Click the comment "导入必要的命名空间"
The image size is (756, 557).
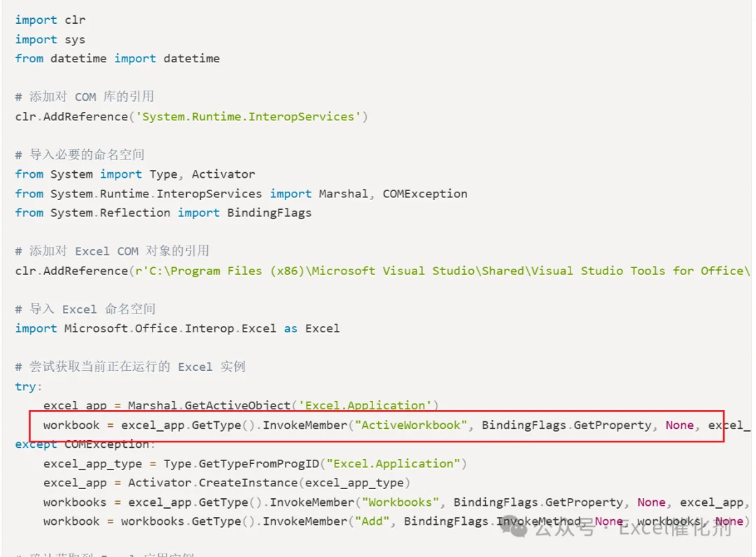[x=80, y=155]
